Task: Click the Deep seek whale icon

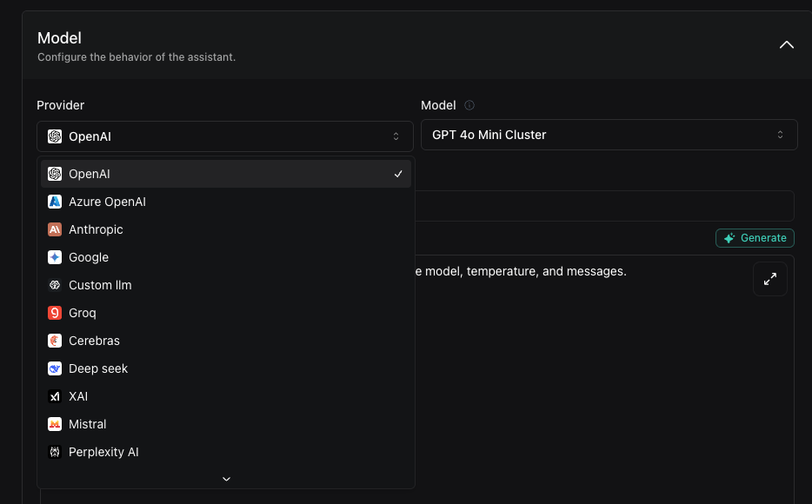Action: click(55, 368)
